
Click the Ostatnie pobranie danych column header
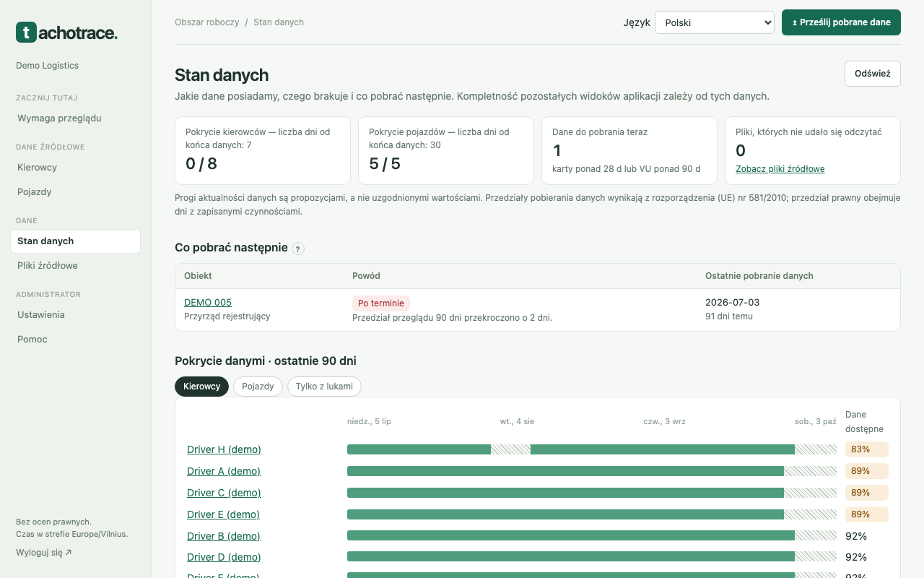point(759,276)
